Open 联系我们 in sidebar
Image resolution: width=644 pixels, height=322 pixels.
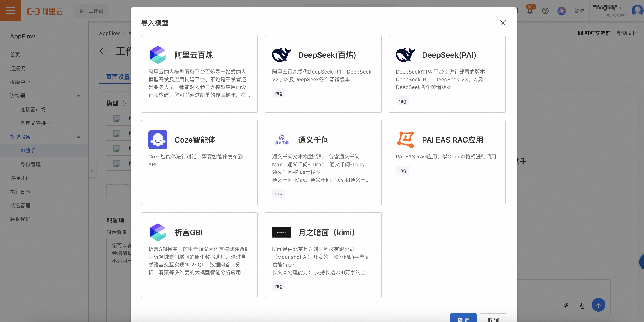click(x=20, y=219)
